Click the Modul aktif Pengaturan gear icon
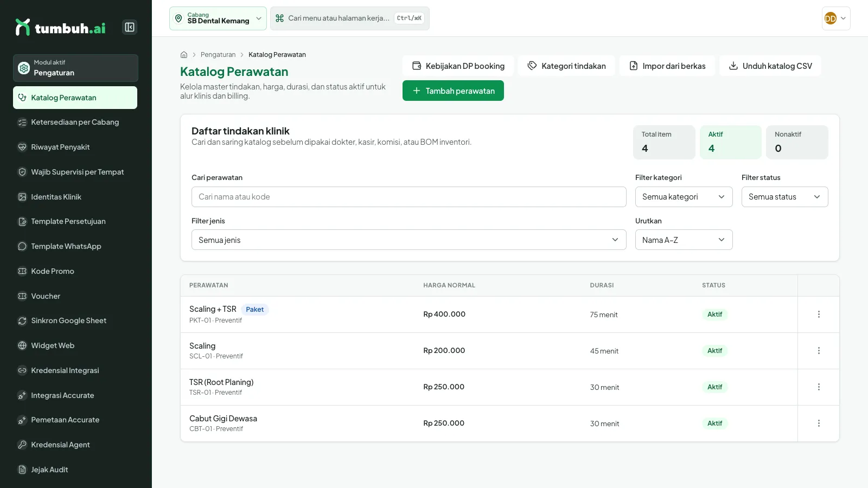Viewport: 868px width, 488px height. (24, 68)
